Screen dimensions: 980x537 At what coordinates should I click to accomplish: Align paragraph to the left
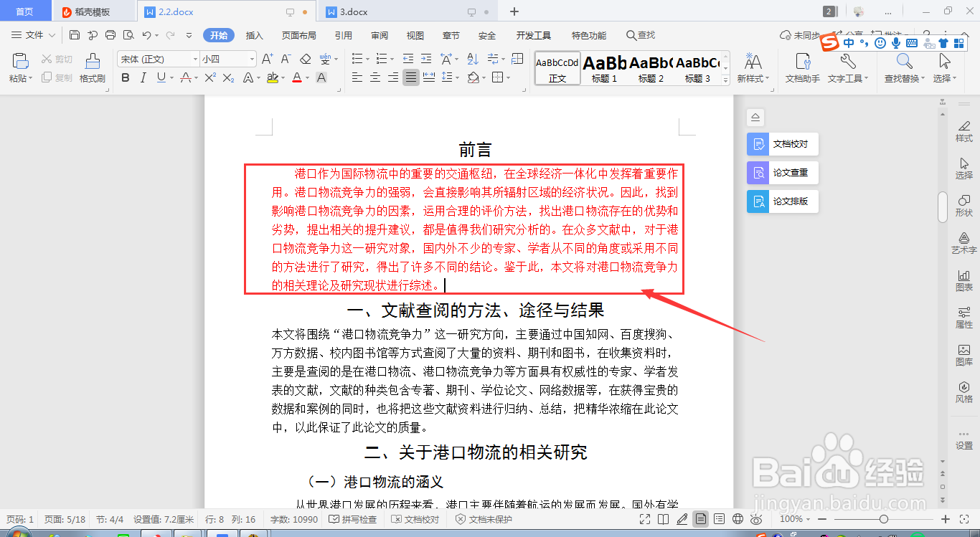pos(357,77)
